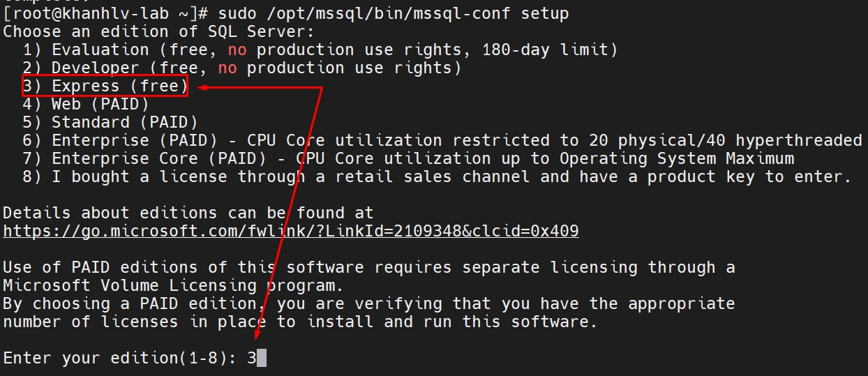
Task: Select the "8) I bought a license" line
Action: 209,177
